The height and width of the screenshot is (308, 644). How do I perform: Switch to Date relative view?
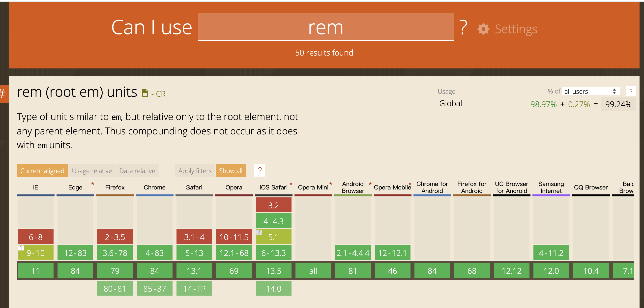pyautogui.click(x=137, y=171)
